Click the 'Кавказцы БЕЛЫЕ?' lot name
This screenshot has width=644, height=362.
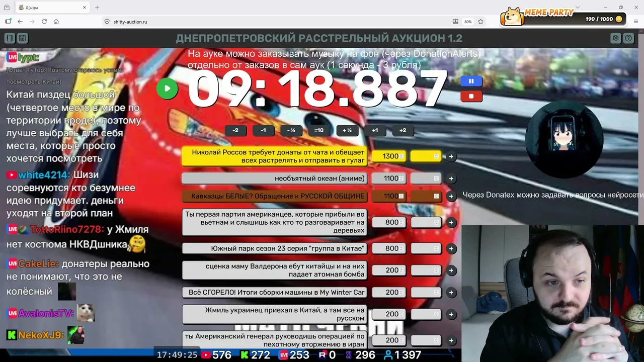pos(275,196)
